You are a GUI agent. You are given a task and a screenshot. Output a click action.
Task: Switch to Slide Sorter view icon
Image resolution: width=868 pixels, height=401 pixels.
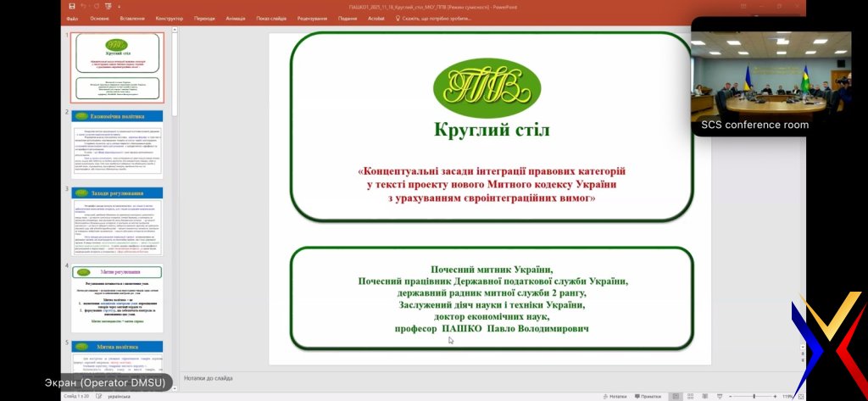point(689,396)
